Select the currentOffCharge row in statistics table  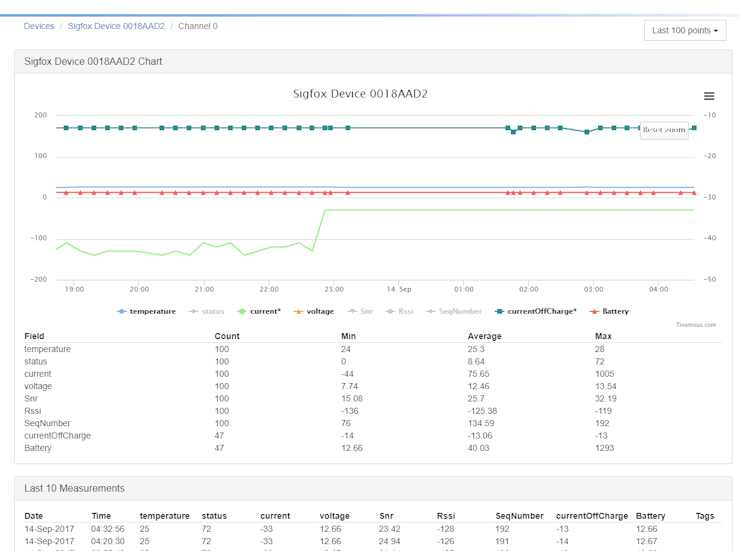point(373,435)
